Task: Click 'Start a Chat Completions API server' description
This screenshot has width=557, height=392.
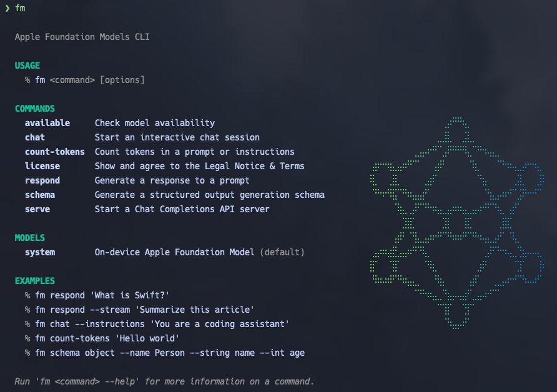Action: [x=182, y=209]
